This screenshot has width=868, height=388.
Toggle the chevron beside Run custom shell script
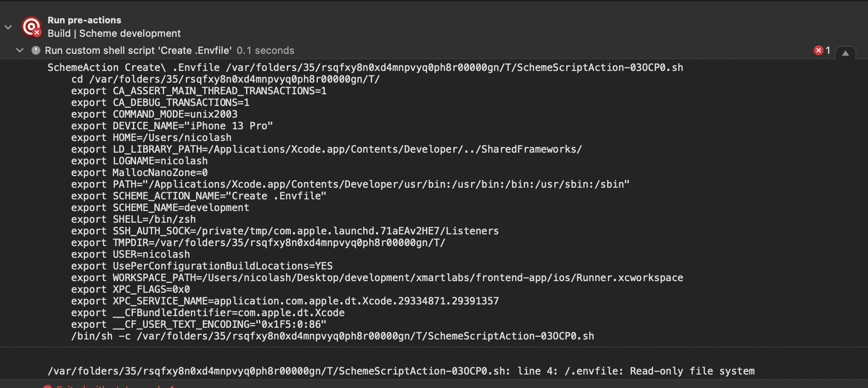pyautogui.click(x=19, y=50)
